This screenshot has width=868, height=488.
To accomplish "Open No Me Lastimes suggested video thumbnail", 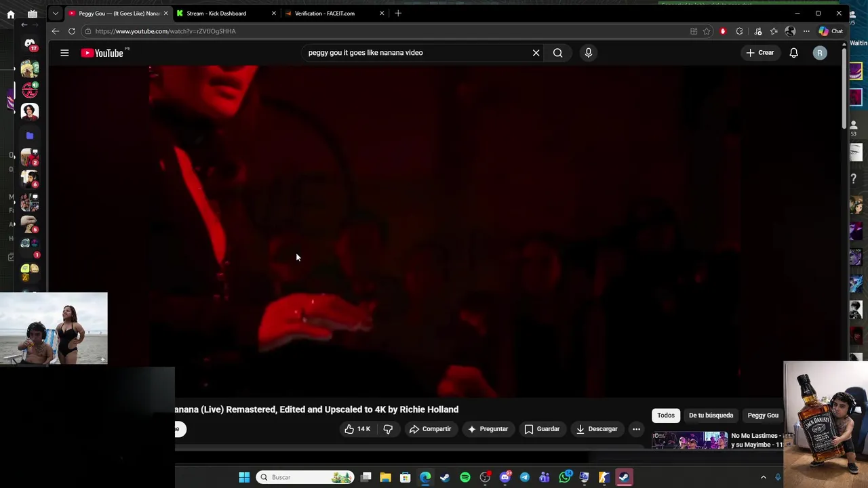I will (690, 441).
